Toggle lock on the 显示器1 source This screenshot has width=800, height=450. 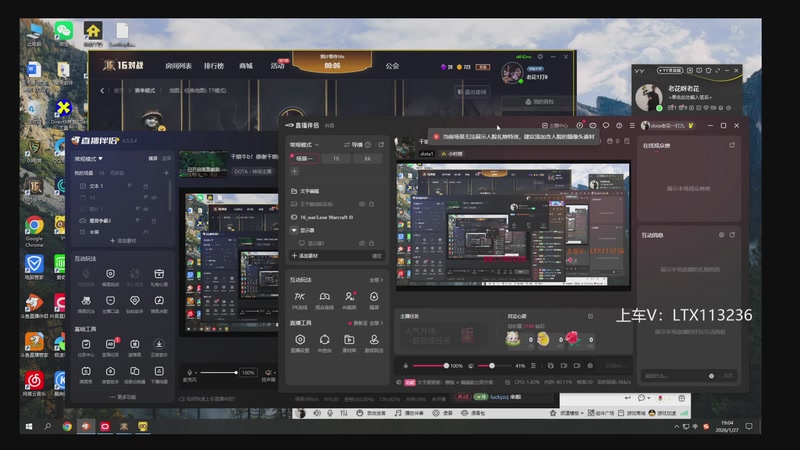tap(371, 243)
